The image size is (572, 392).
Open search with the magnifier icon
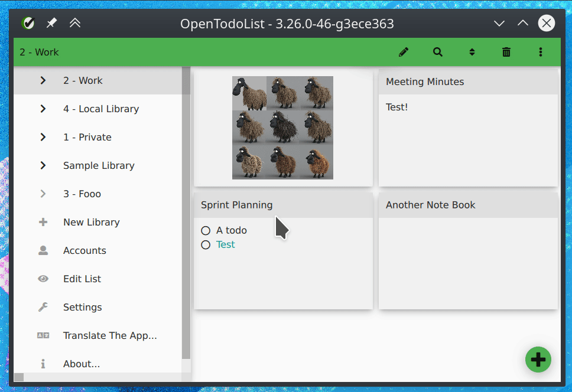click(438, 52)
